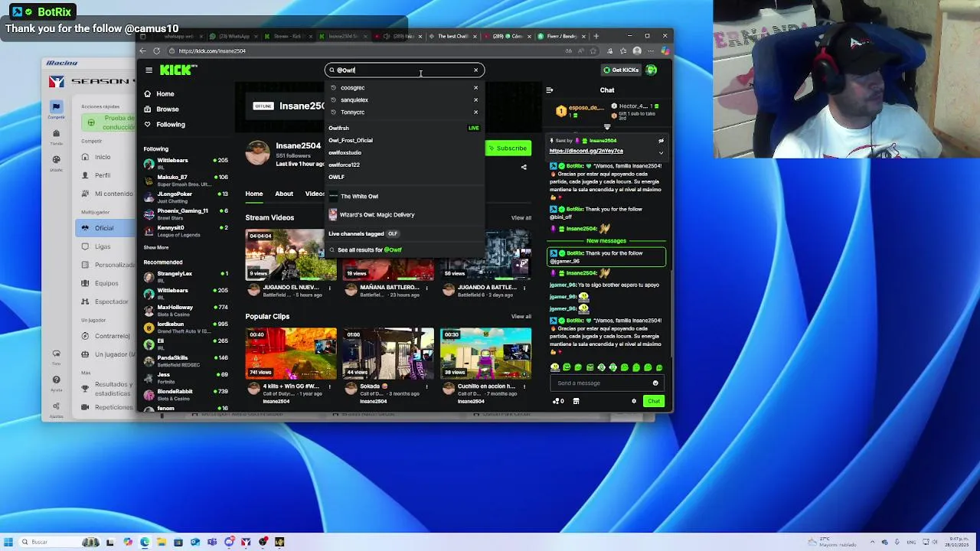The width and height of the screenshot is (980, 551).
Task: Open Windows Start menu
Action: (8, 542)
